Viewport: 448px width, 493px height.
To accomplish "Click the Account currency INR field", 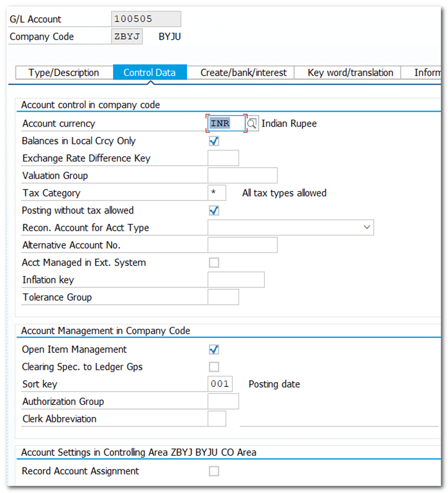I will coord(226,124).
